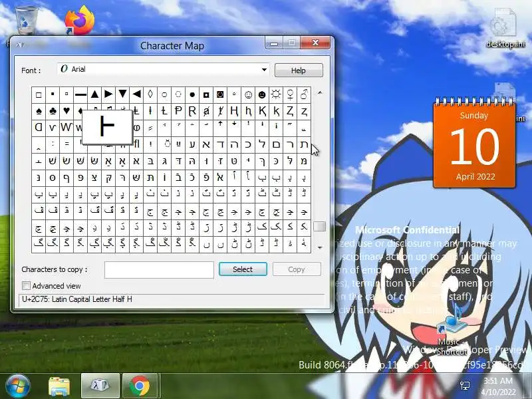Viewport: 532px width, 399px height.
Task: Choose the horizontal bar character in top row
Action: tap(80, 94)
